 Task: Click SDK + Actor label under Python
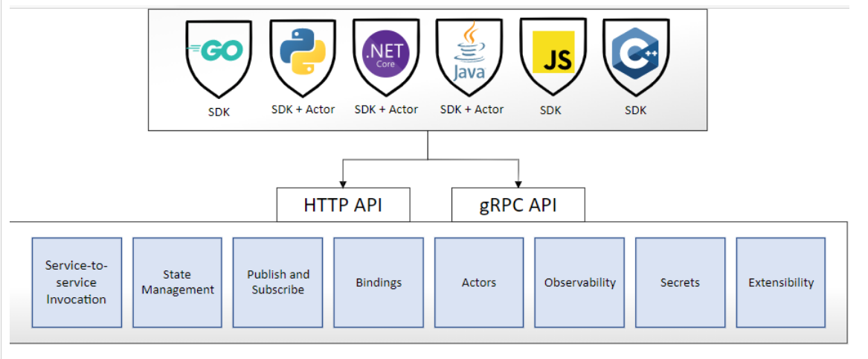[303, 109]
